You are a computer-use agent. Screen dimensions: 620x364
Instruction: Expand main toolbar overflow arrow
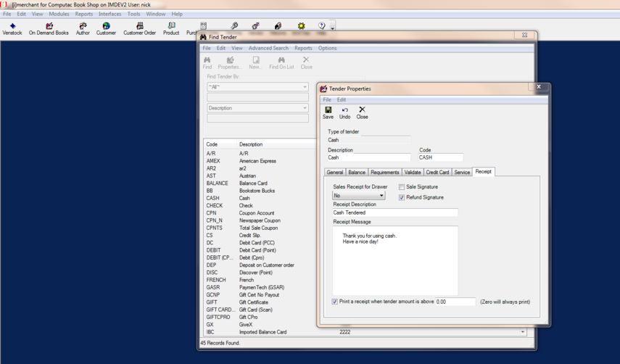333,28
